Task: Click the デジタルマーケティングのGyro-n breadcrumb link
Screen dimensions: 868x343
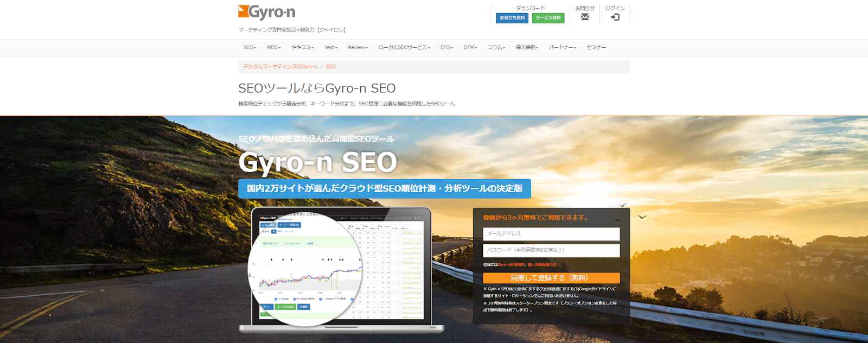Action: point(280,67)
